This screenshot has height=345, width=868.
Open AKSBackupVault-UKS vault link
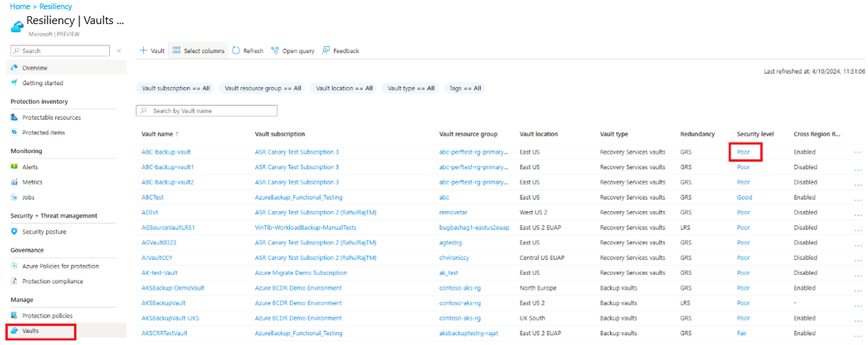point(170,318)
